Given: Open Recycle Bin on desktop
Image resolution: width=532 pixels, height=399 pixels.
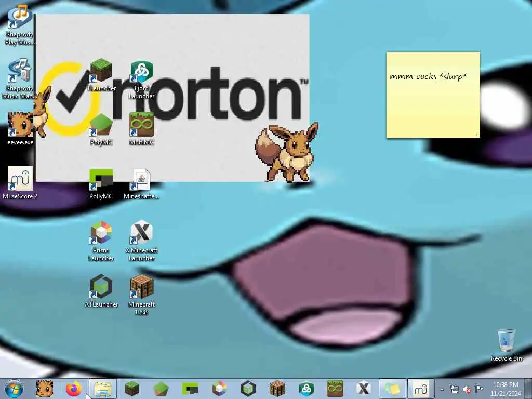Looking at the screenshot, I should [x=506, y=345].
